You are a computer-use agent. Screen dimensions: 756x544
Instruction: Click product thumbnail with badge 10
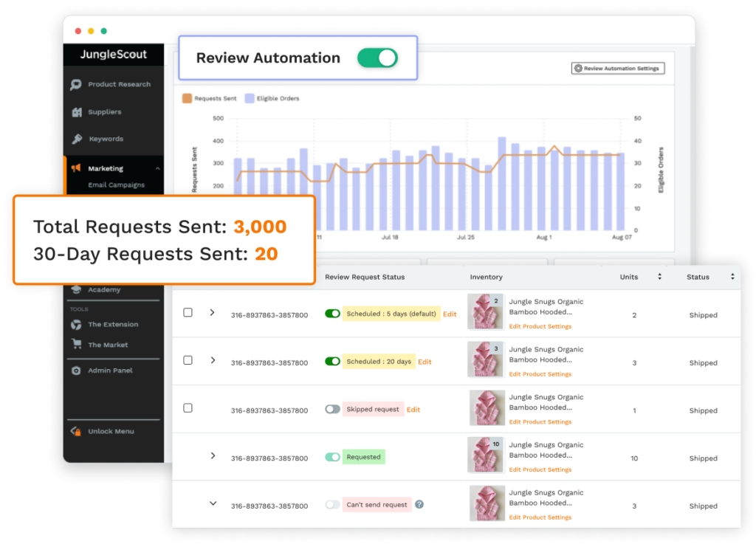tap(486, 455)
